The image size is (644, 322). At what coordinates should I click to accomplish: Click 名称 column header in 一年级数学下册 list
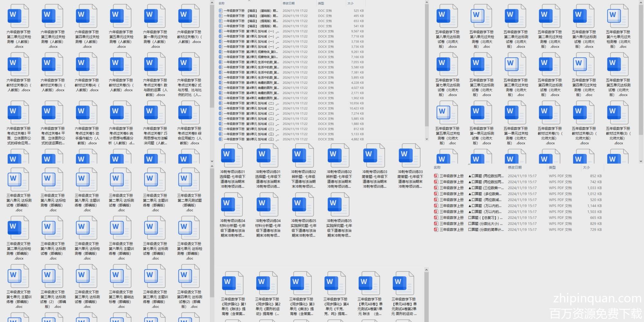(222, 3)
